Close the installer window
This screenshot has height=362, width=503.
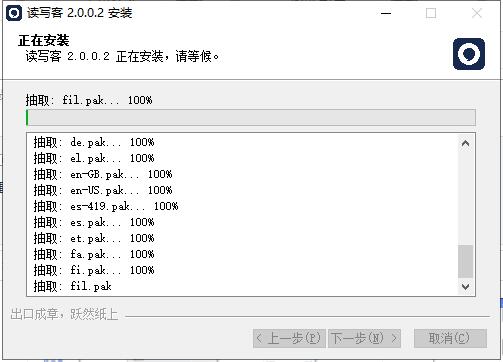(477, 13)
